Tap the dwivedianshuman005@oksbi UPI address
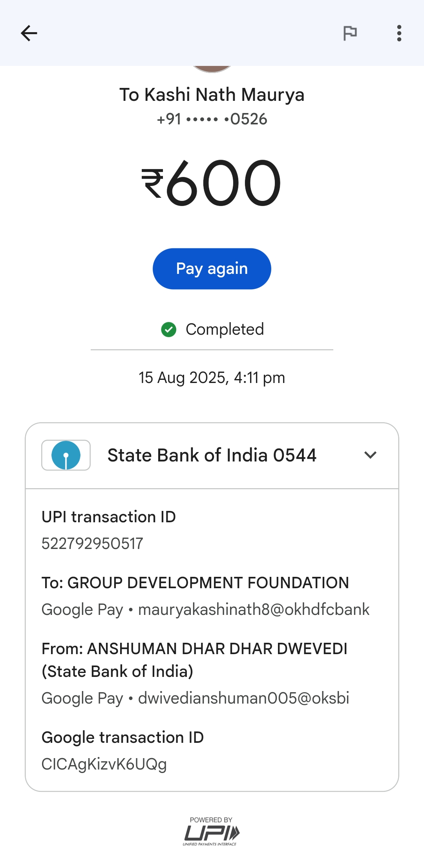The image size is (424, 868). click(243, 698)
